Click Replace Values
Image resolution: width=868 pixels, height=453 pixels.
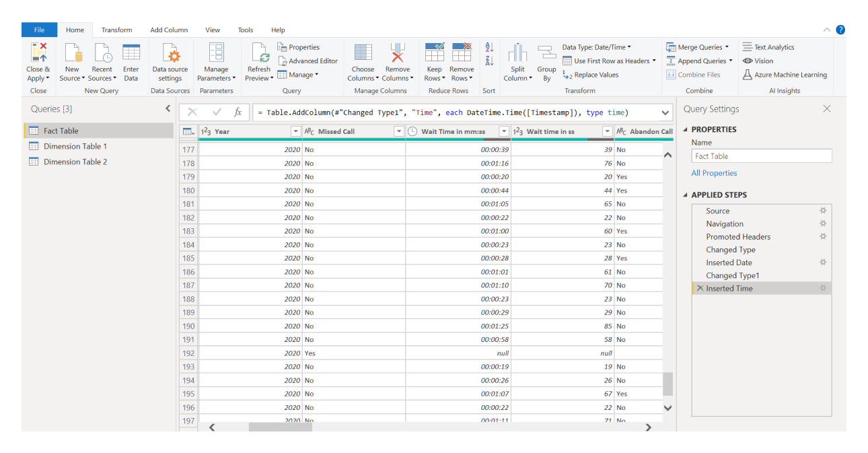click(x=591, y=75)
